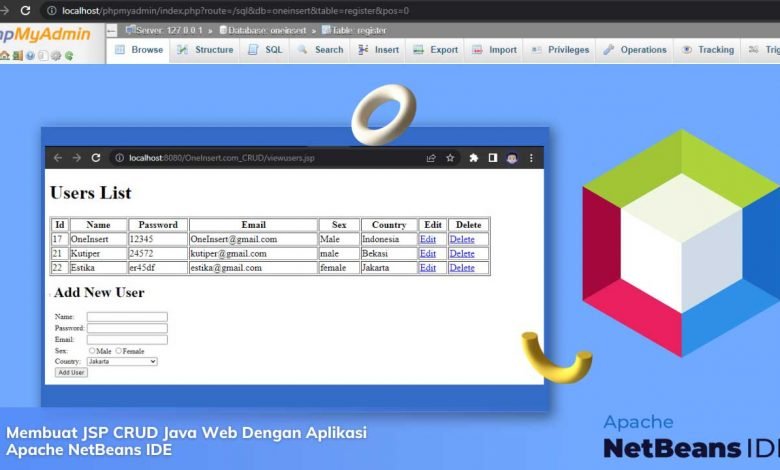Reload the phpMyAdmin browser page
The height and width of the screenshot is (470, 780).
25,10
